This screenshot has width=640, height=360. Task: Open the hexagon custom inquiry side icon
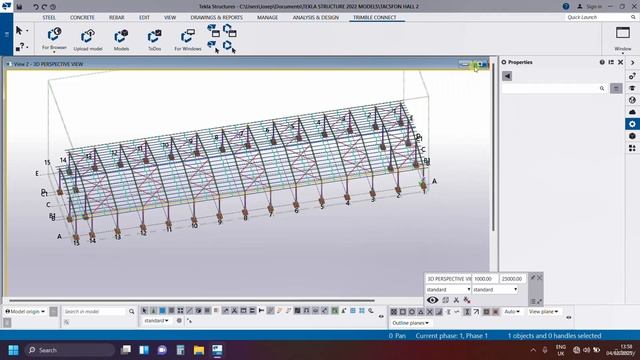[632, 136]
